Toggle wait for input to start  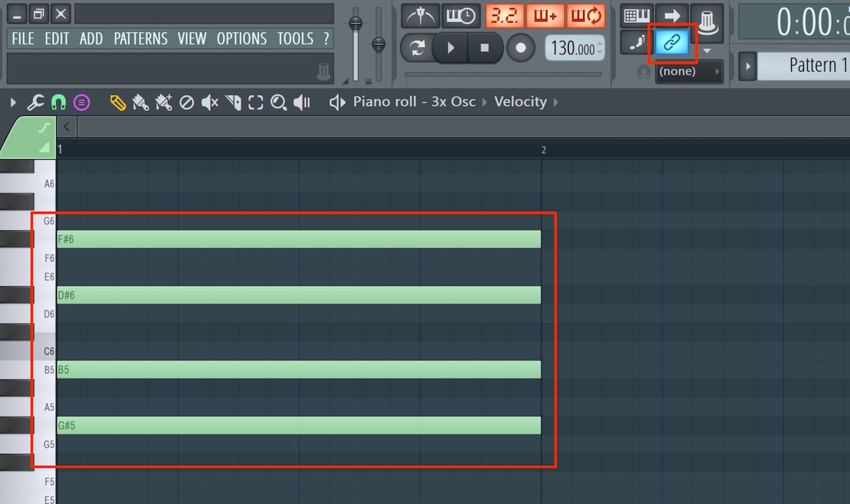point(461,15)
